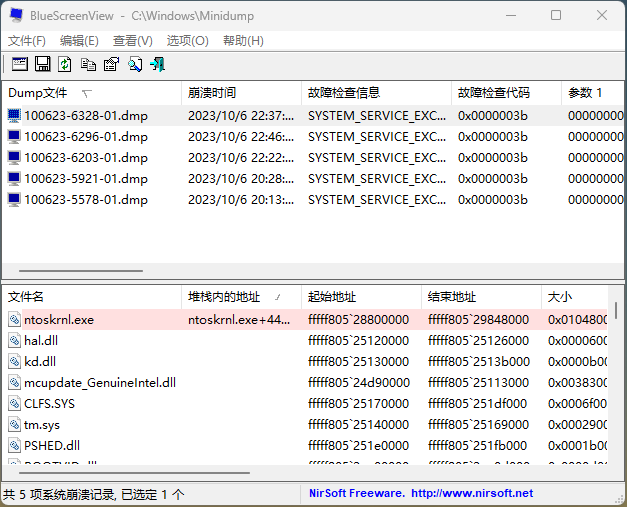The image size is (627, 507).
Task: Click the file icon beside CLFS.SYS
Action: tap(14, 403)
